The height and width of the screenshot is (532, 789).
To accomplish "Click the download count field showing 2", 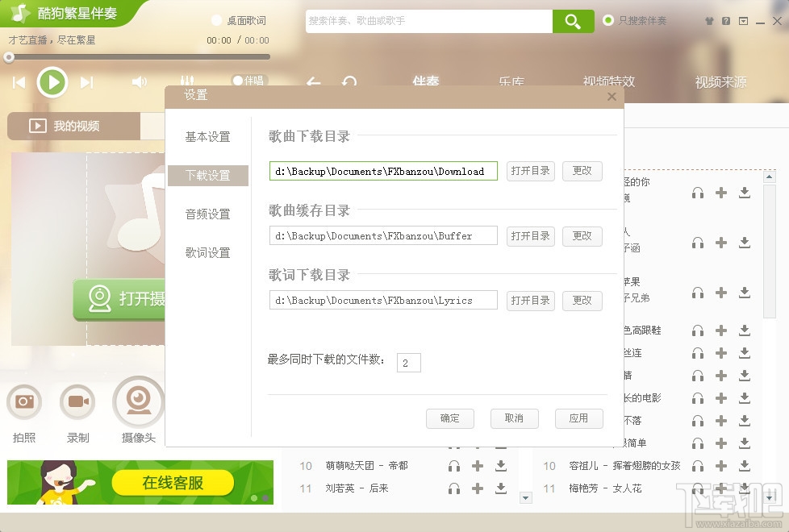I will [x=409, y=363].
